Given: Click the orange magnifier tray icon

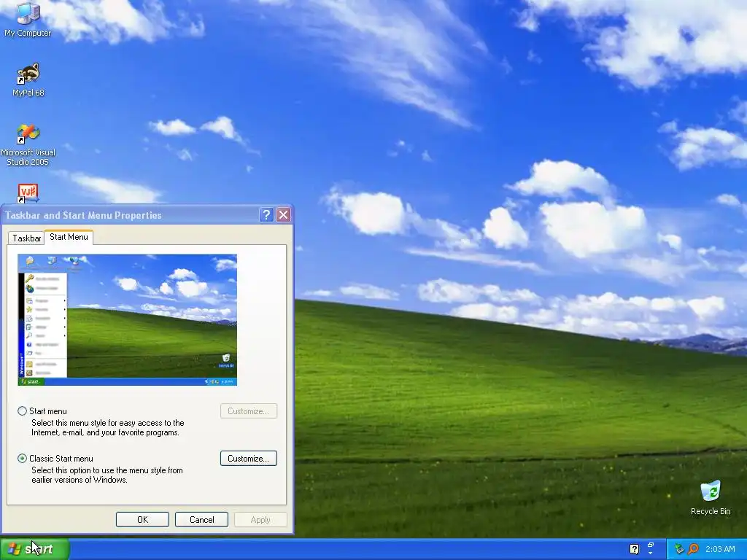Looking at the screenshot, I should 693,549.
